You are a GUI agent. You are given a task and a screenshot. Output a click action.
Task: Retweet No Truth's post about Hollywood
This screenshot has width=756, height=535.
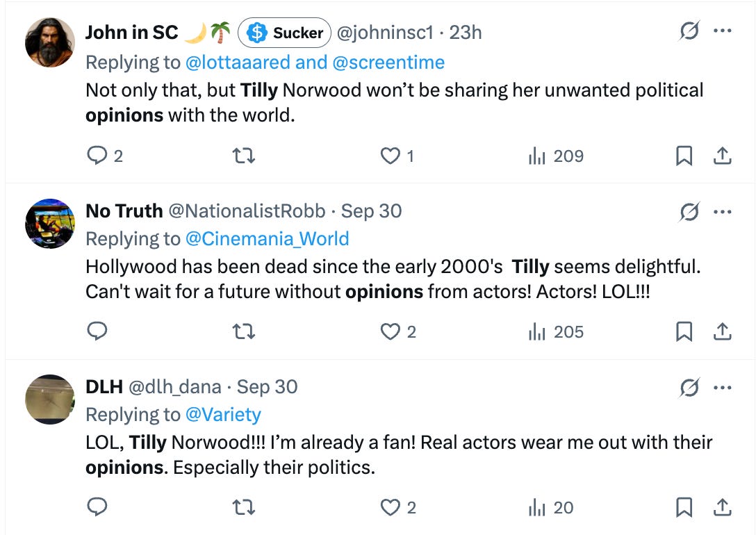(x=243, y=331)
